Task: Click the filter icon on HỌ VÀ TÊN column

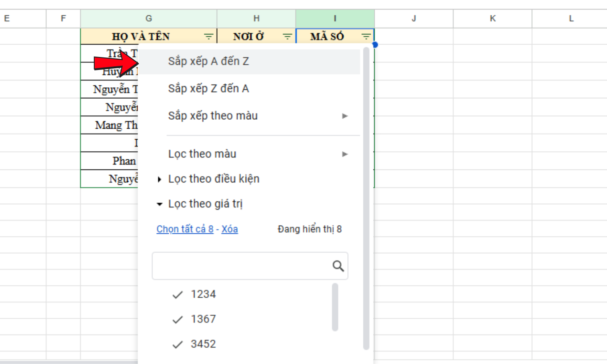Action: (208, 36)
